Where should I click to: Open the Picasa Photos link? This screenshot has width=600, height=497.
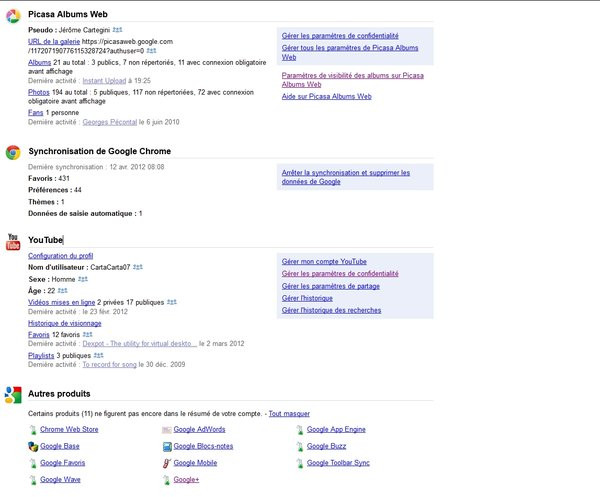(x=39, y=92)
